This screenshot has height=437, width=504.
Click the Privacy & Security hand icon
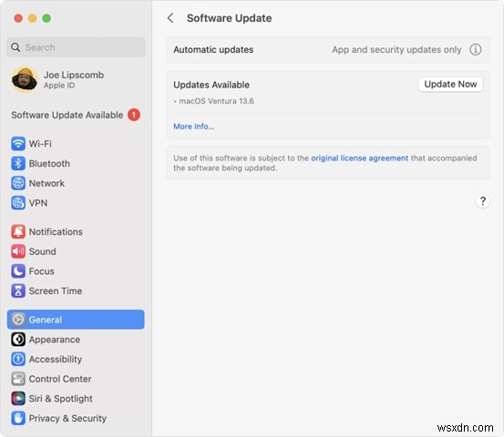click(18, 419)
